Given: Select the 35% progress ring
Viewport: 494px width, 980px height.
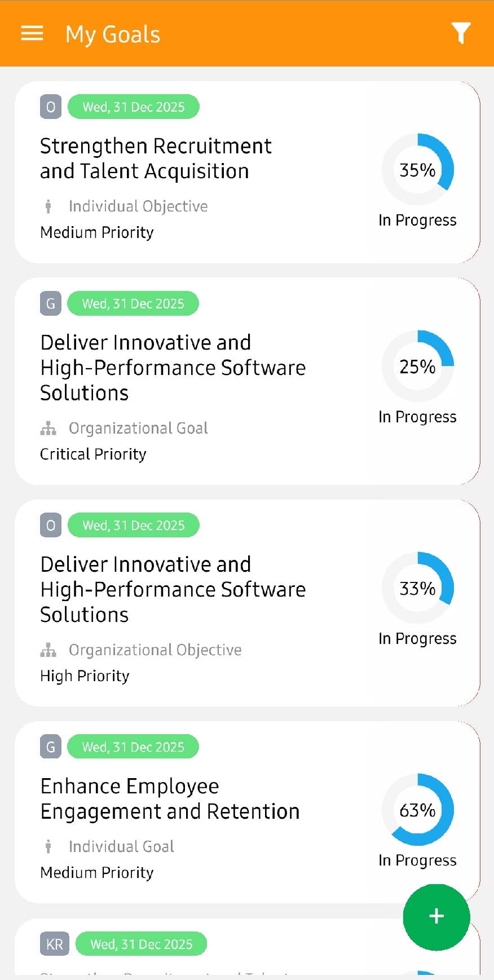Looking at the screenshot, I should click(x=417, y=169).
